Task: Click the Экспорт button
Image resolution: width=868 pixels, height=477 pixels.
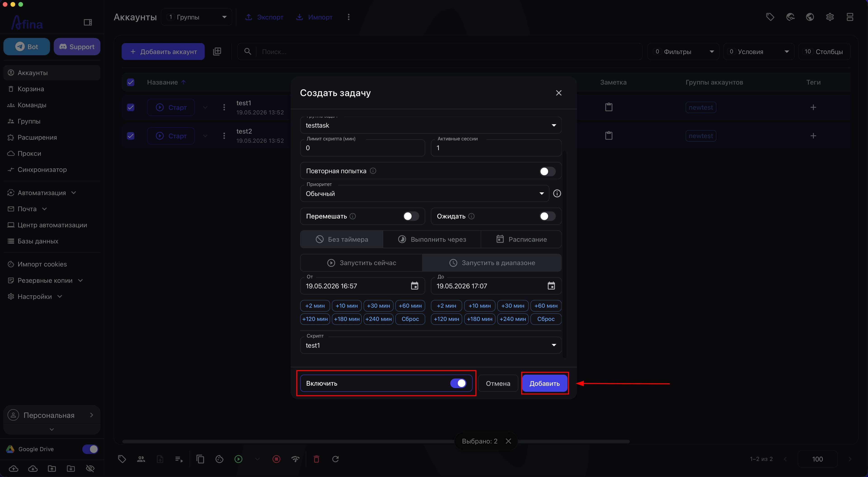Action: (264, 17)
